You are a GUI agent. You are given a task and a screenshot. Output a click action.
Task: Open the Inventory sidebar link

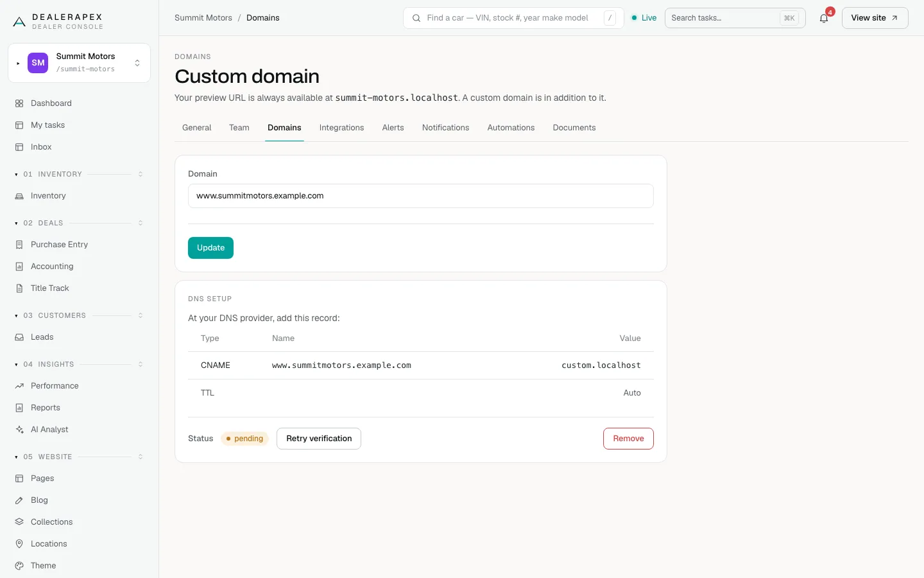pyautogui.click(x=80, y=196)
